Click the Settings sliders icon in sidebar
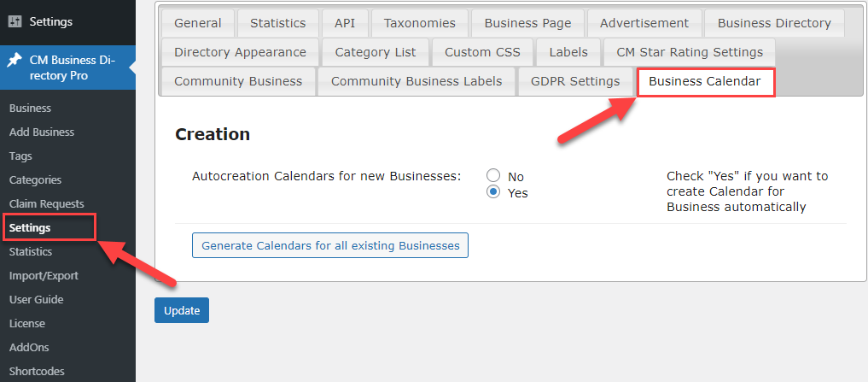Image resolution: width=868 pixels, height=382 pixels. pyautogui.click(x=15, y=22)
